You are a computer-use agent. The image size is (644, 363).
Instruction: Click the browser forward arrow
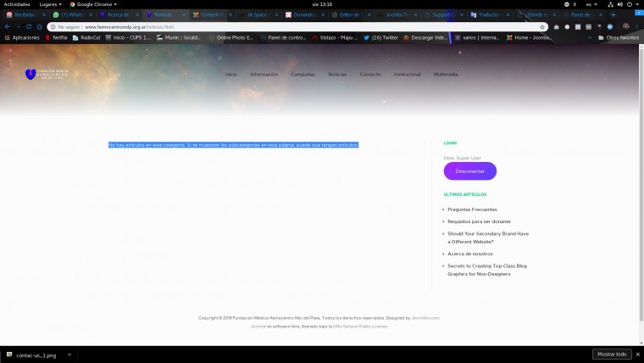pos(18,27)
